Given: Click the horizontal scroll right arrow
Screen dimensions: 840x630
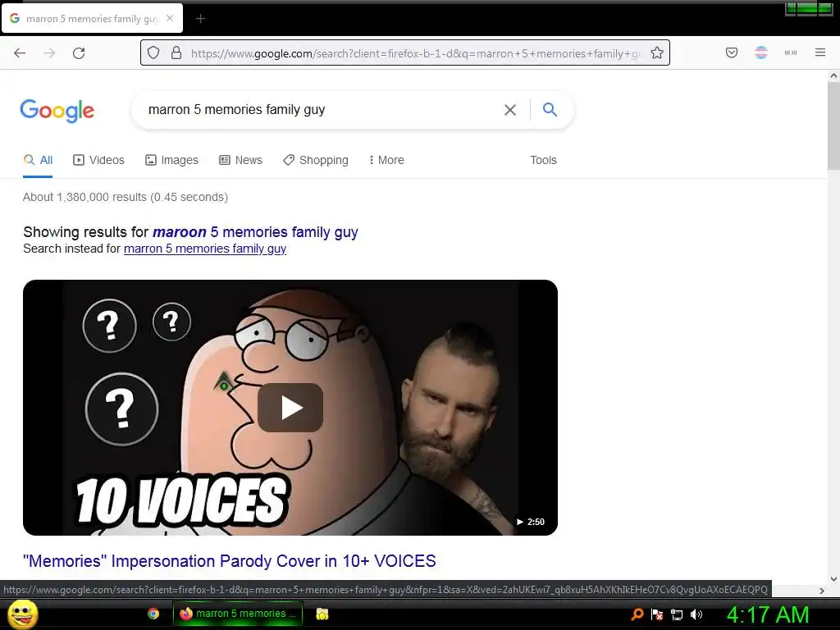Looking at the screenshot, I should tap(822, 591).
